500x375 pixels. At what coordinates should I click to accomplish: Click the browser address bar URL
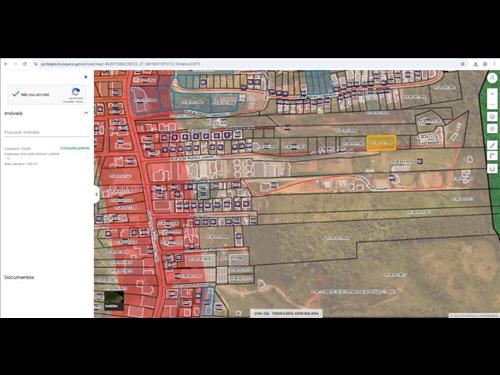point(120,64)
